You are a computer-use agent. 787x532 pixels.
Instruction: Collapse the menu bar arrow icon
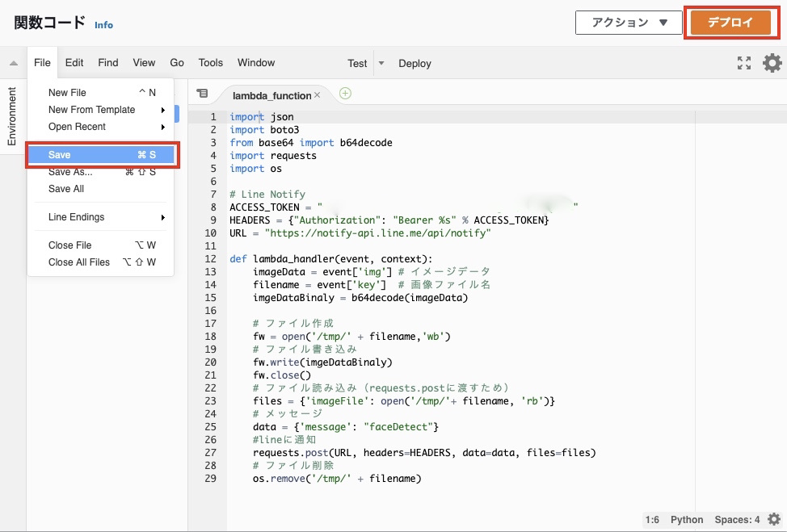[14, 63]
